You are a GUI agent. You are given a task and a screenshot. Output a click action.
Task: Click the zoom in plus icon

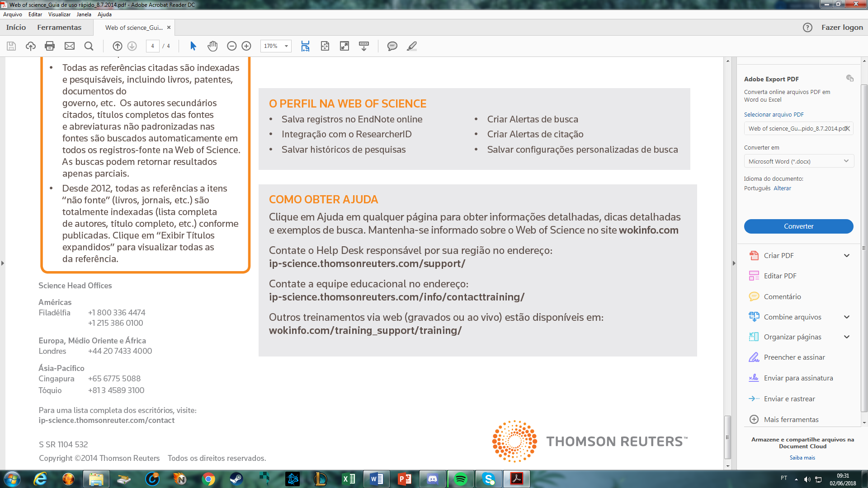pyautogui.click(x=246, y=46)
